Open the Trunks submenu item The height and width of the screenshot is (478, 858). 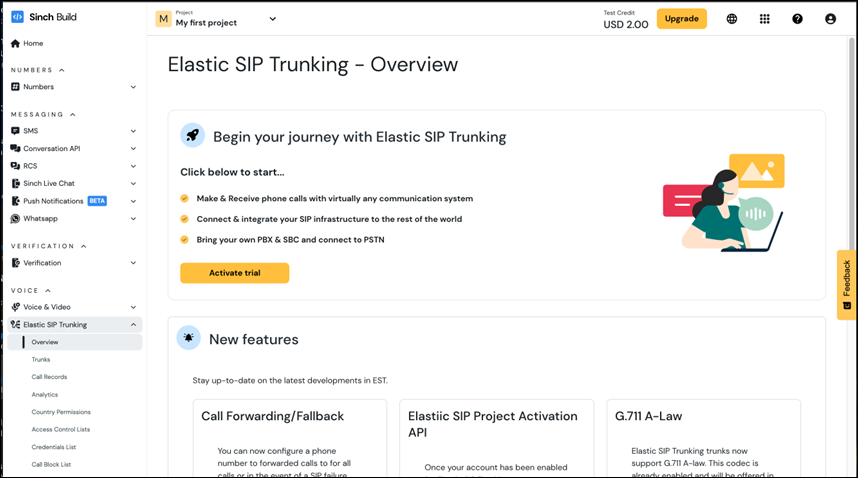pyautogui.click(x=41, y=360)
